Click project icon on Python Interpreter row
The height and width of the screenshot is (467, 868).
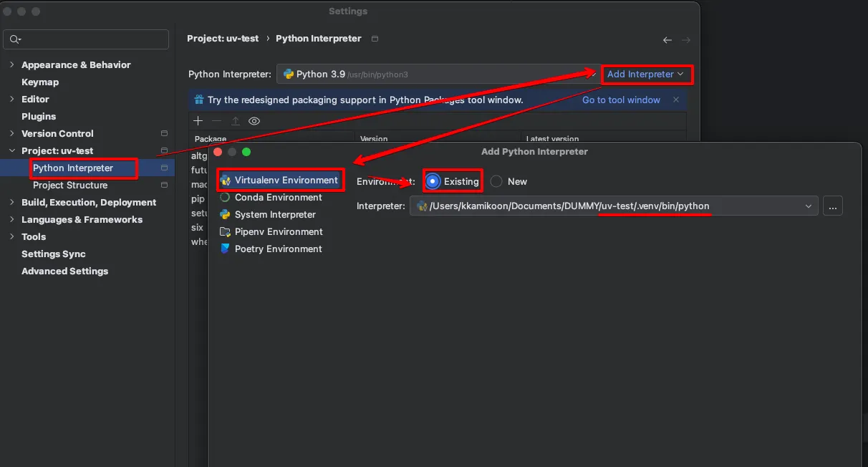pyautogui.click(x=164, y=168)
